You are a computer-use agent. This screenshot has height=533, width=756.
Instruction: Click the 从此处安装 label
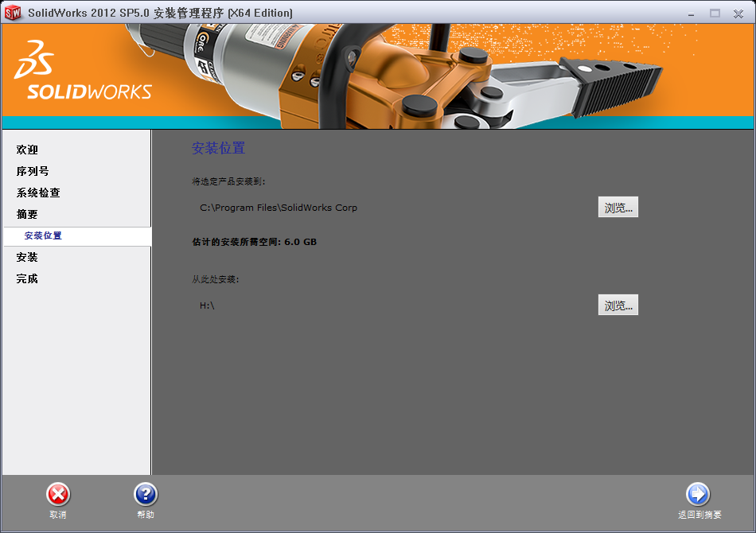215,279
